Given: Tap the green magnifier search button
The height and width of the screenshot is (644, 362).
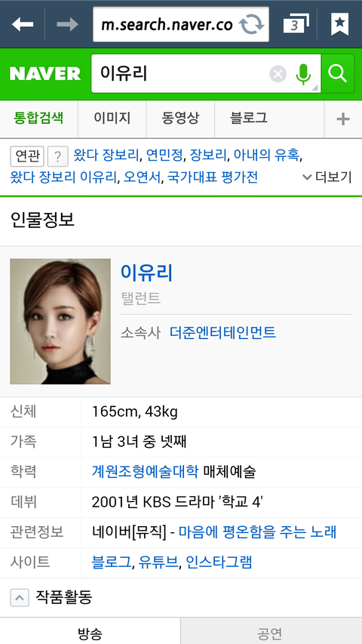Looking at the screenshot, I should [x=338, y=74].
